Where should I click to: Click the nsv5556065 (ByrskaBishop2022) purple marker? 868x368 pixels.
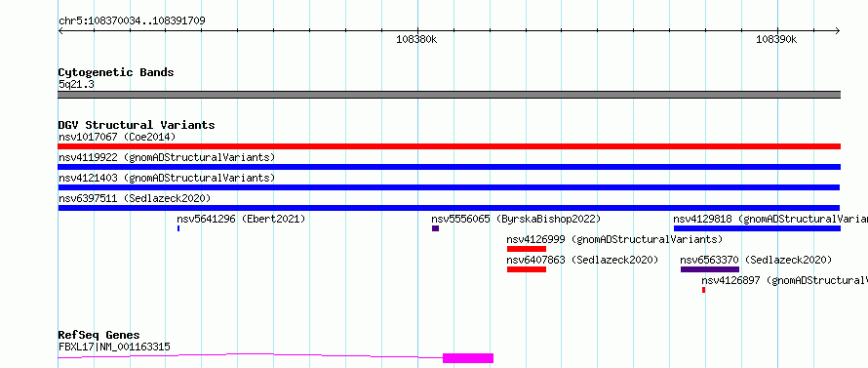point(435,228)
